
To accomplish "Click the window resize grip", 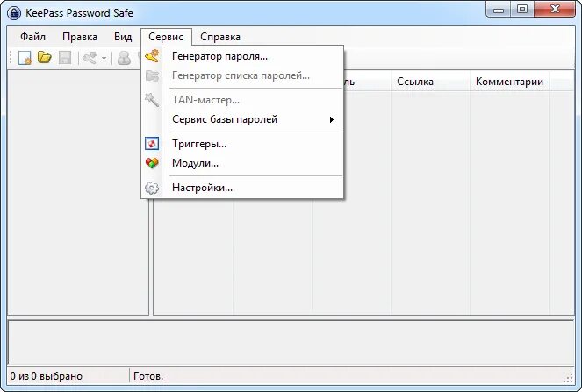I will point(568,378).
